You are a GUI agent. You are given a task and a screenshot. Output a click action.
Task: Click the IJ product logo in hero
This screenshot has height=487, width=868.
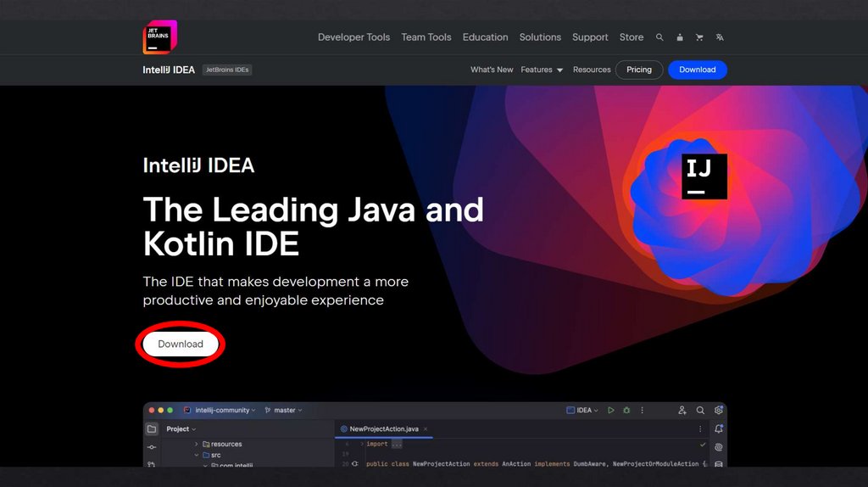click(704, 176)
